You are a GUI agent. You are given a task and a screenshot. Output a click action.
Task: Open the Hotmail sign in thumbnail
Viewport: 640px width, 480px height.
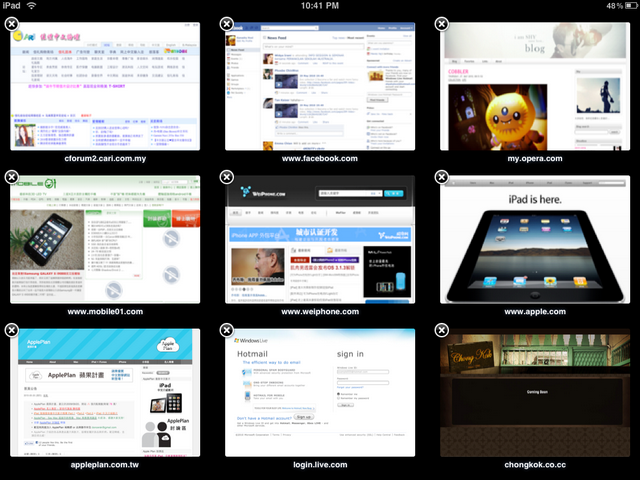pyautogui.click(x=320, y=392)
